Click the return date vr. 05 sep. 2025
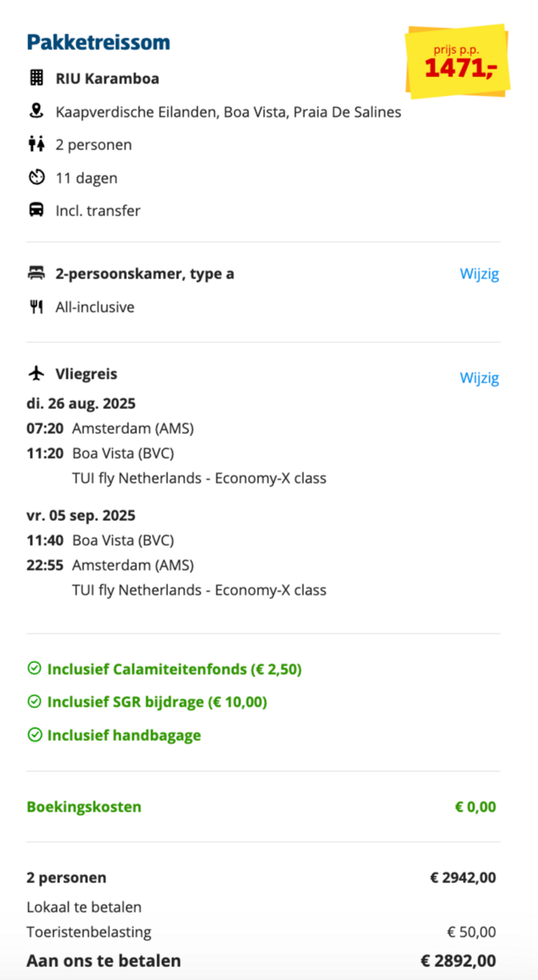Image resolution: width=538 pixels, height=980 pixels. point(81,515)
